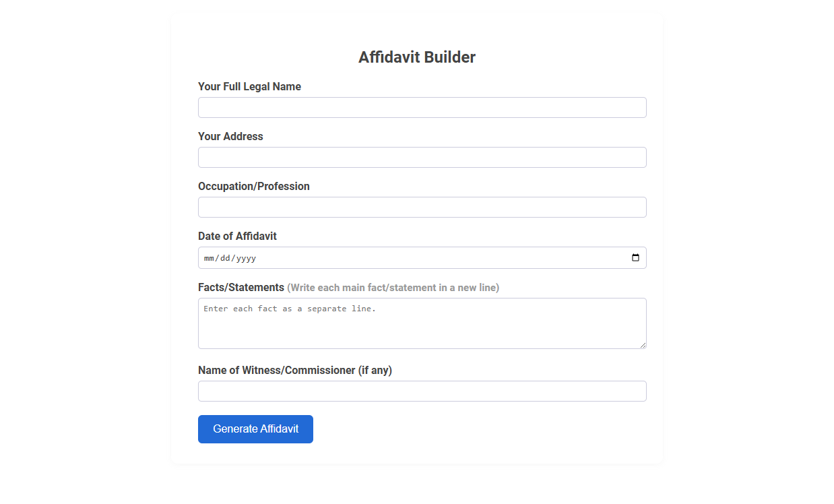Screen dimensions: 834x504
Task: Click the yyyy segment of the date field
Action: (x=246, y=257)
